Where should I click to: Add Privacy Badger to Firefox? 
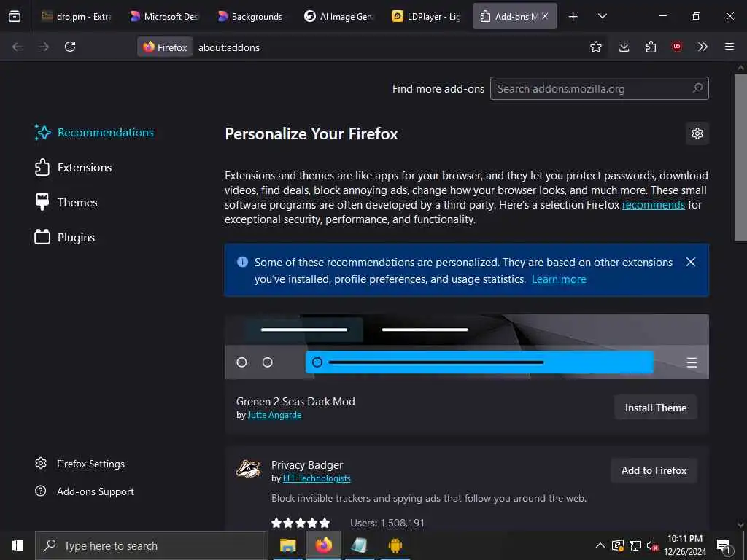[654, 470]
